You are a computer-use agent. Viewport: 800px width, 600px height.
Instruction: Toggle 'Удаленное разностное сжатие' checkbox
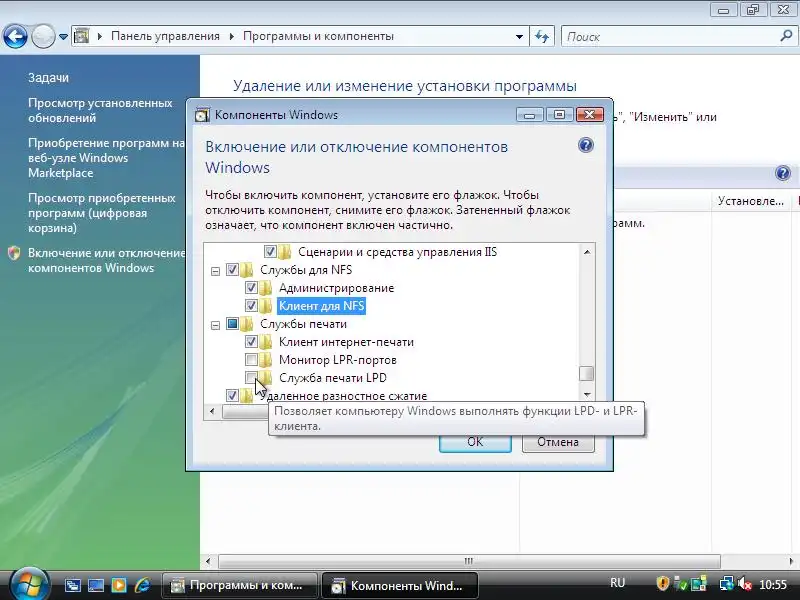(x=232, y=395)
